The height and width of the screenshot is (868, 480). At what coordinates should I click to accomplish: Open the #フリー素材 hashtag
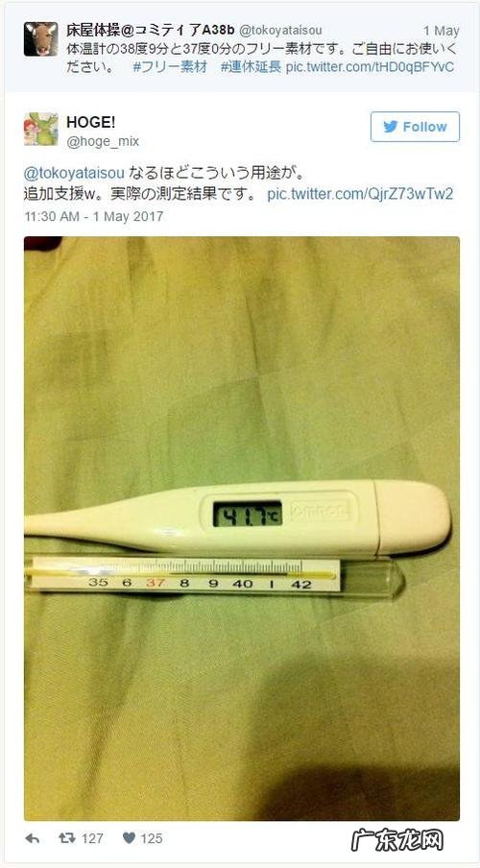click(171, 67)
